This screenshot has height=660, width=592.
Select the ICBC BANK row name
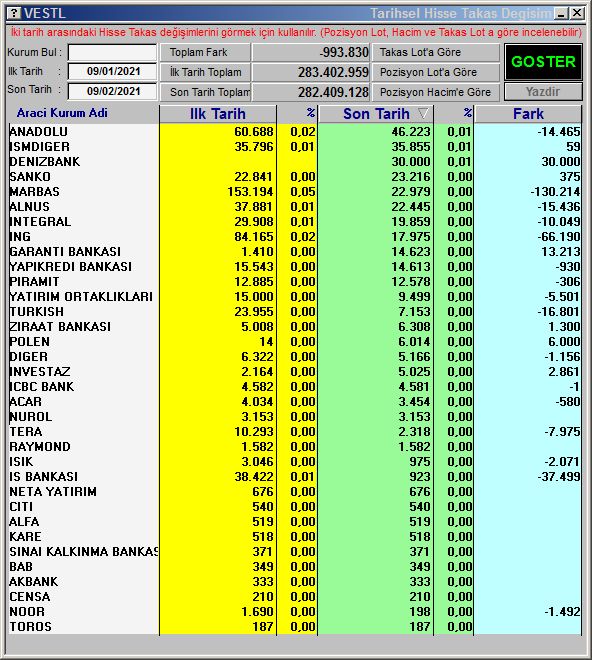[41, 387]
